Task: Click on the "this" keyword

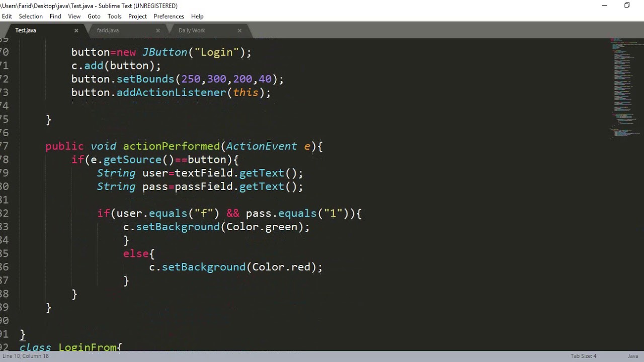Action: (246, 93)
